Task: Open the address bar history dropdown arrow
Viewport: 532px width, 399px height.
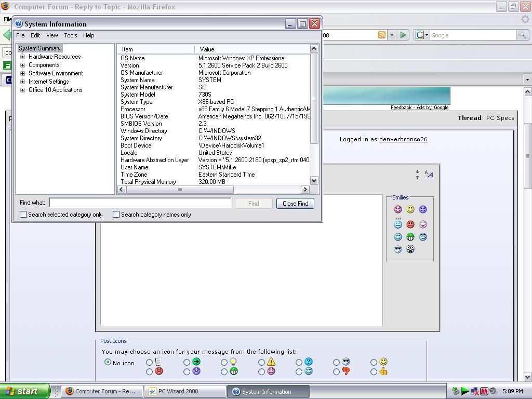Action: pyautogui.click(x=392, y=35)
